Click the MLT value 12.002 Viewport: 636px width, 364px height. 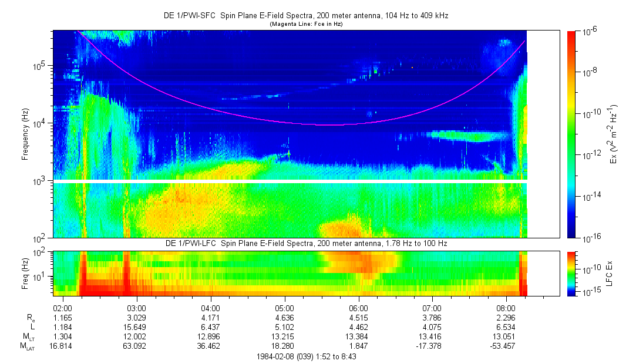tap(134, 336)
